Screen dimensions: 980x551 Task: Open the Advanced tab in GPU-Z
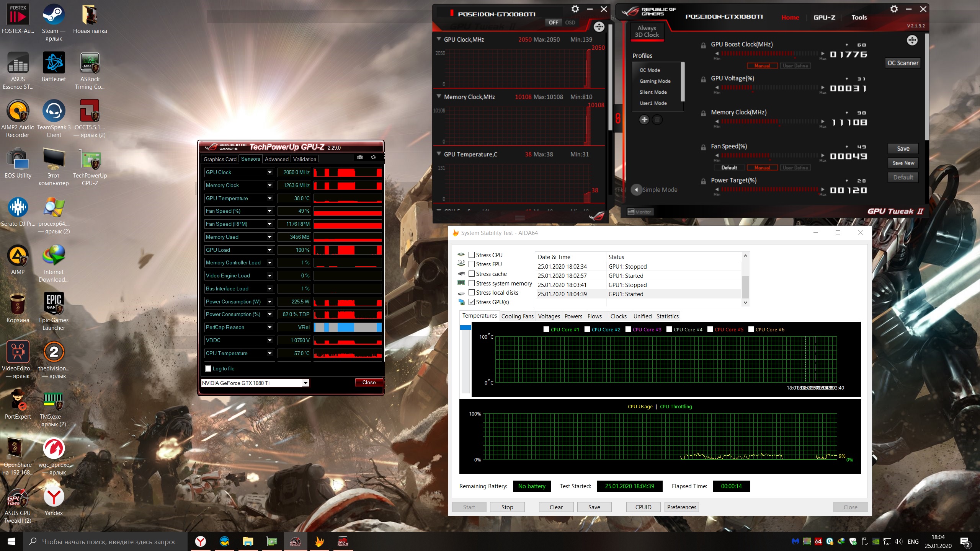pos(276,159)
